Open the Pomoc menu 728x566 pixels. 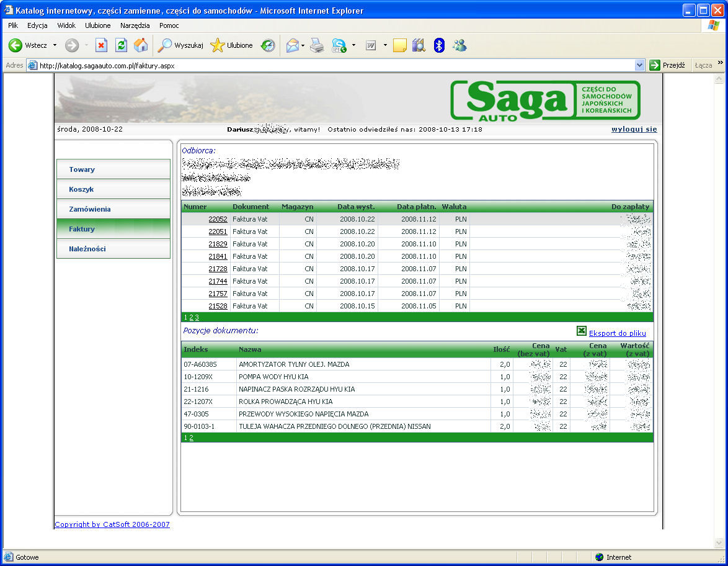click(169, 25)
